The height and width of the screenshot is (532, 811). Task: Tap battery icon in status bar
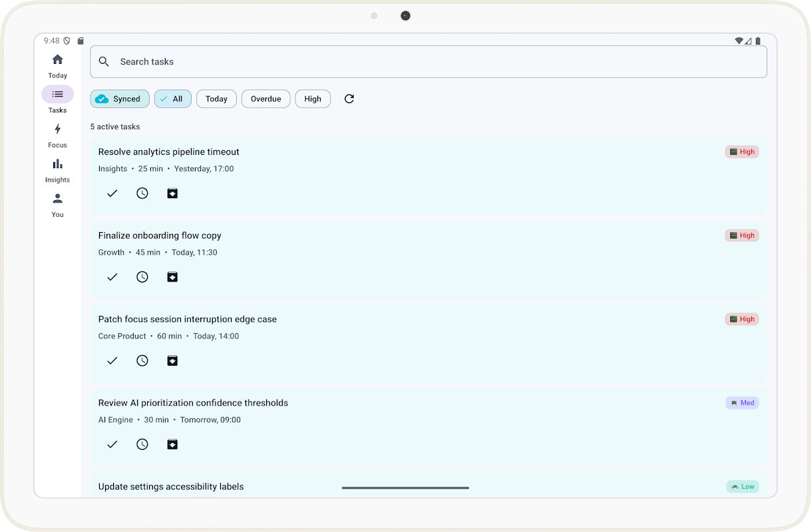758,41
